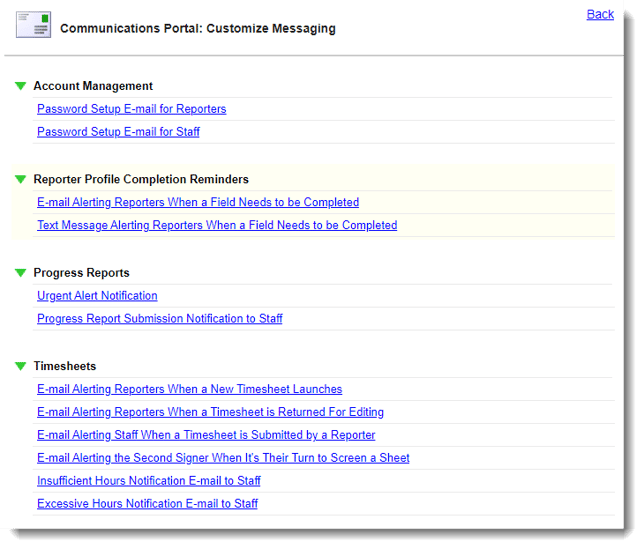Collapse the Timesheets section arrow

pos(21,366)
